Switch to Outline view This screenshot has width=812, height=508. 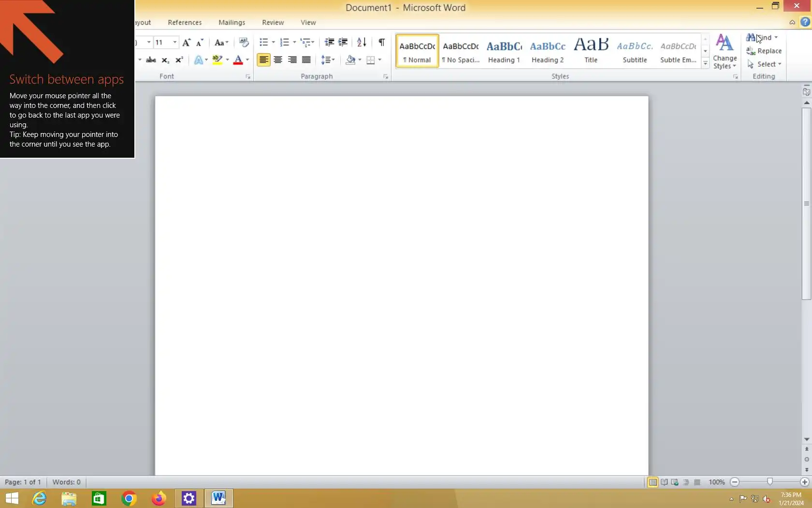(x=686, y=482)
